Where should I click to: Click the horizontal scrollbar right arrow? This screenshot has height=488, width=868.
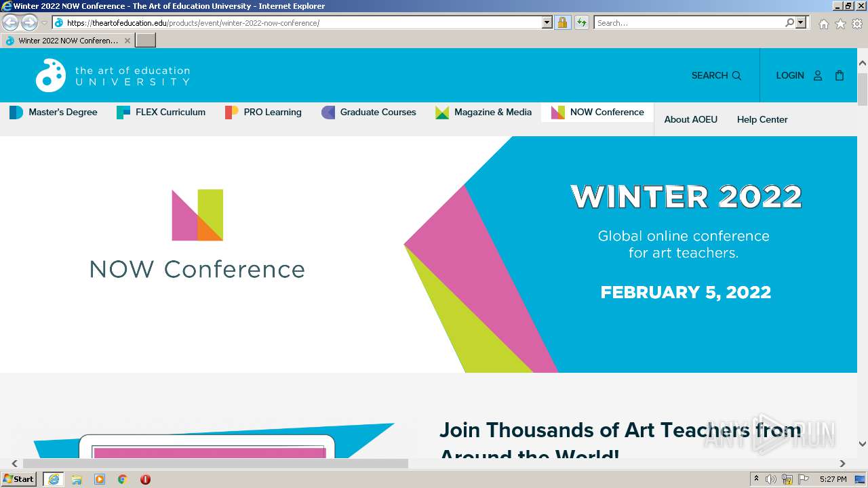[842, 464]
